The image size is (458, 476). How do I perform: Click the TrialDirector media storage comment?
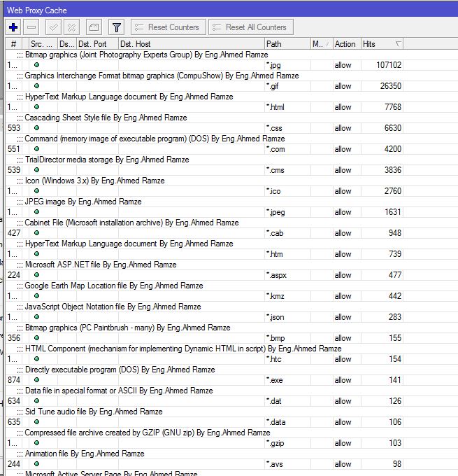coord(107,160)
